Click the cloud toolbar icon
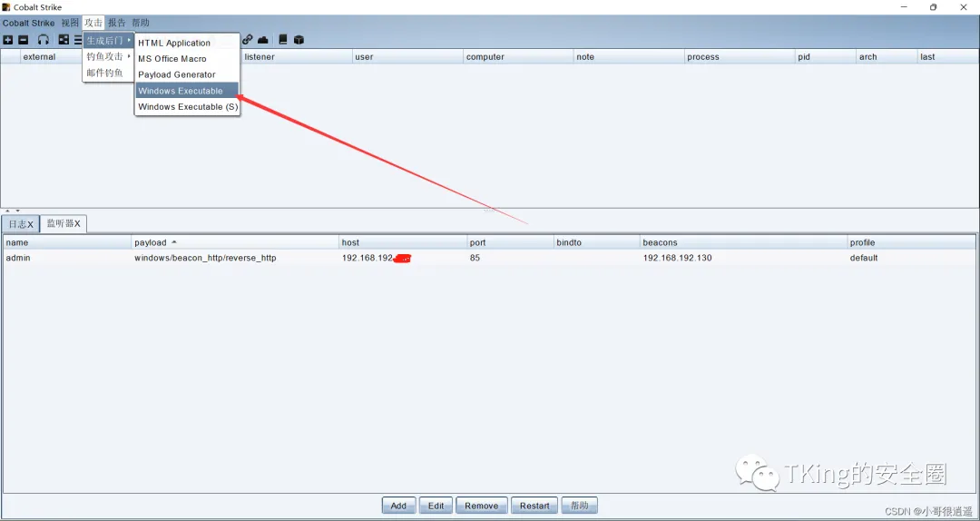This screenshot has width=980, height=521. pos(263,40)
